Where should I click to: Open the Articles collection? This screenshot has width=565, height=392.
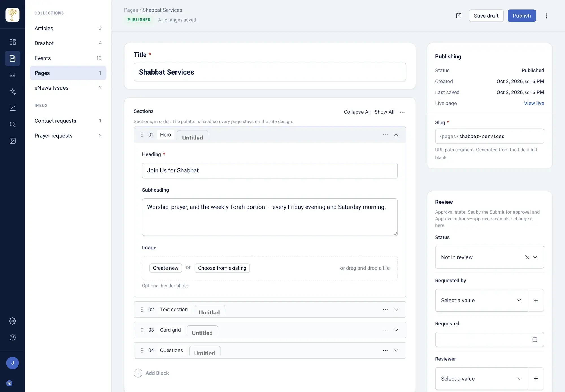[x=68, y=28]
